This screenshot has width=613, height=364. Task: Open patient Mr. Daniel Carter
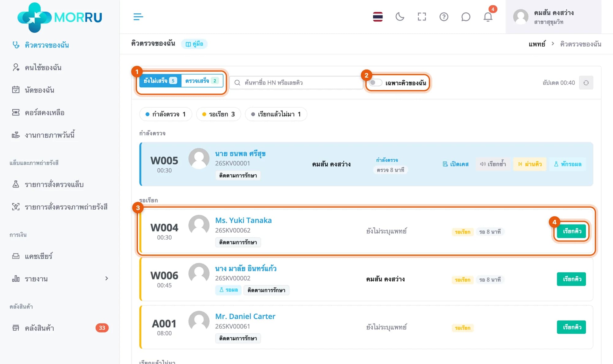coord(245,316)
